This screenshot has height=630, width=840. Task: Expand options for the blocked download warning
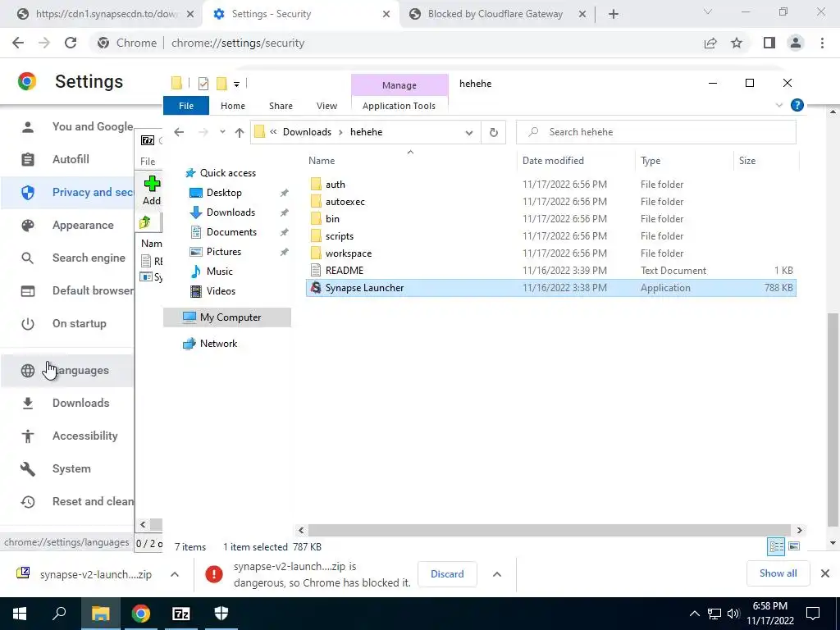click(x=496, y=574)
